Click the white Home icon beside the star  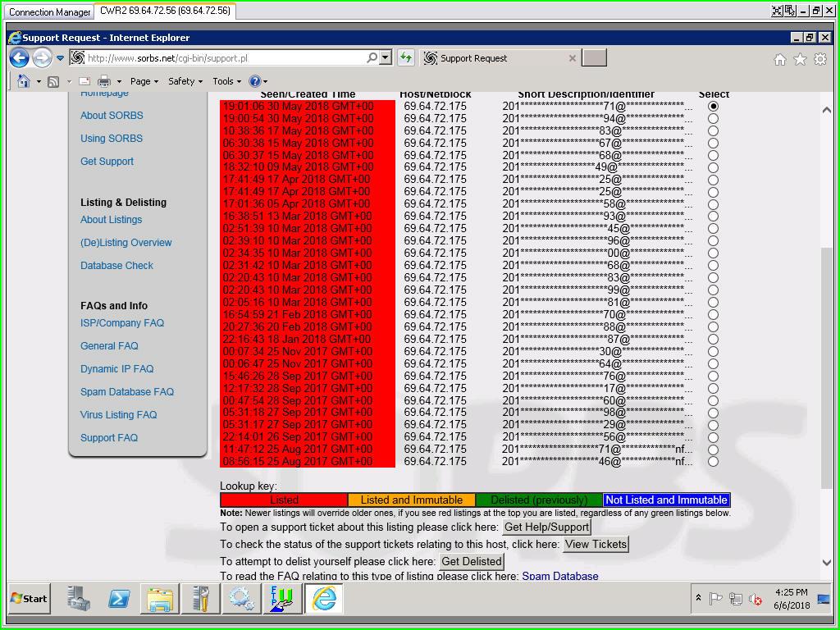tap(780, 59)
